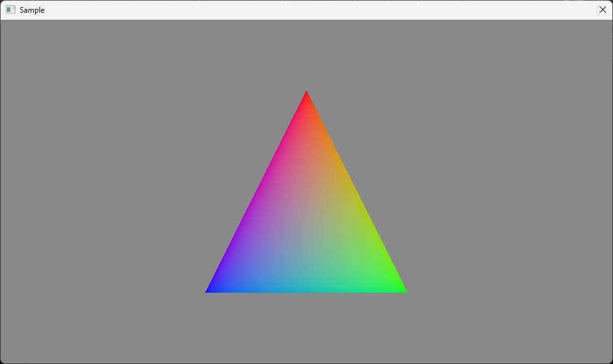The width and height of the screenshot is (613, 364).
Task: Click gray background left of the triangle
Action: click(x=102, y=191)
